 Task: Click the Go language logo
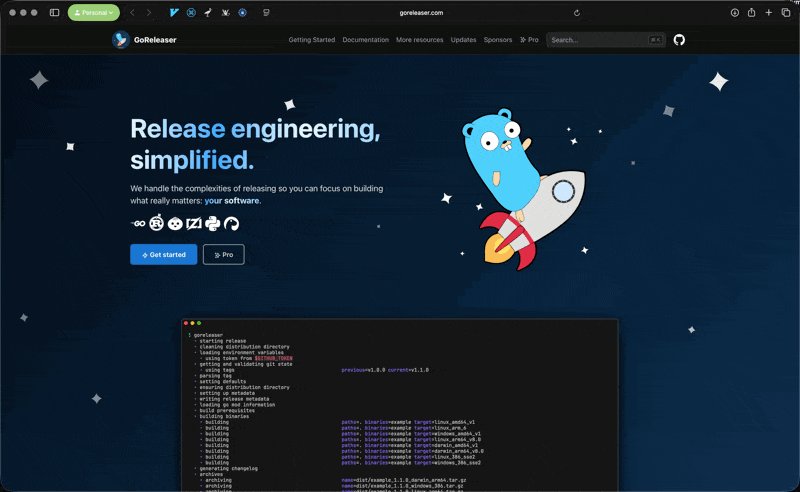pyautogui.click(x=138, y=224)
